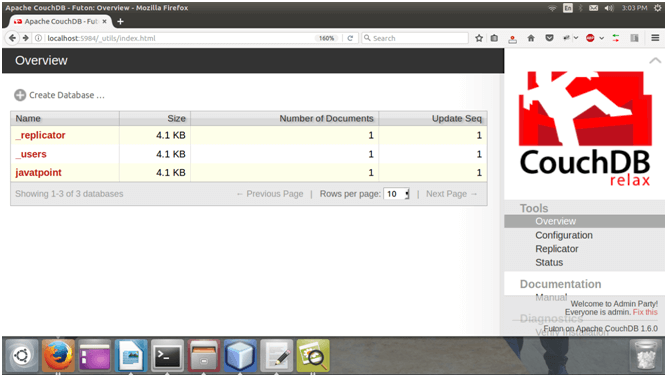Viewport: 667px width, 377px height.
Task: Sort by the Size column header
Action: coord(155,118)
